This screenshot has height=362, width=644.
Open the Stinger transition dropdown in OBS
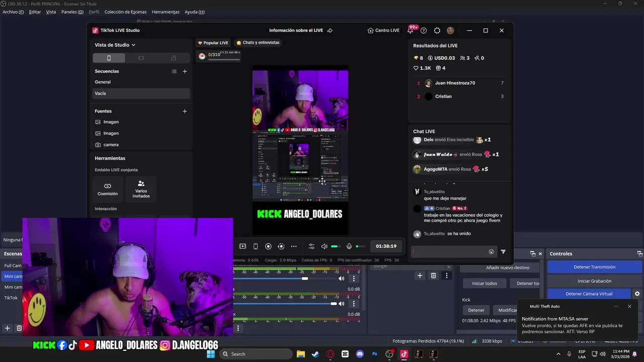tap(412, 266)
